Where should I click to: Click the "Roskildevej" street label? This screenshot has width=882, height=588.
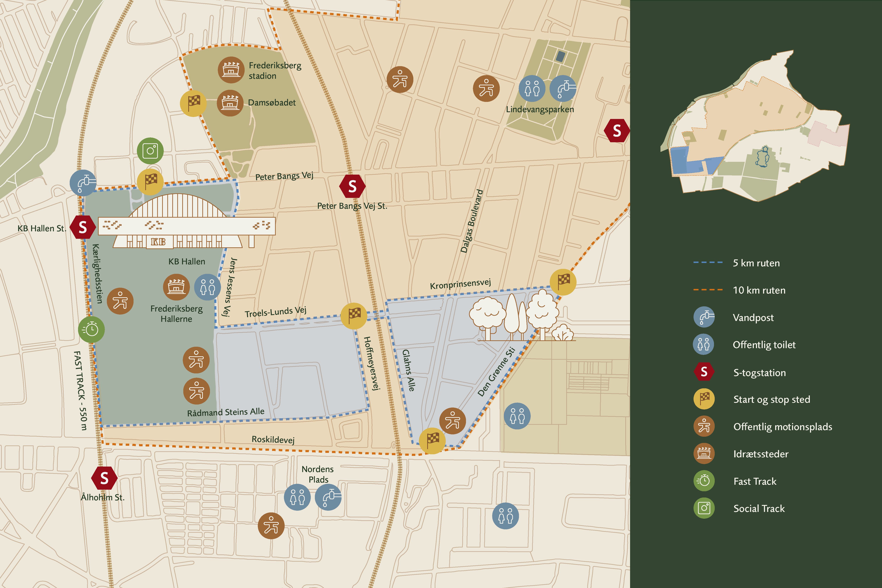(x=273, y=439)
